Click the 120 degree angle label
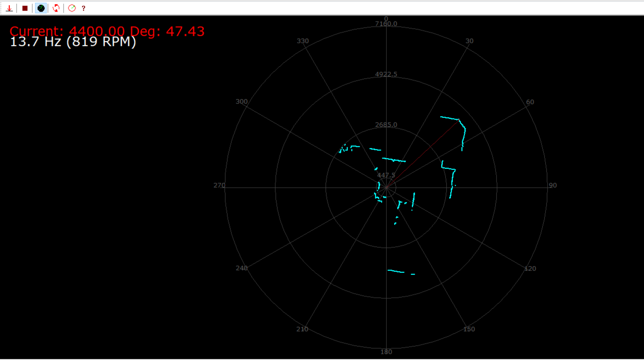This screenshot has height=360, width=644. click(530, 269)
